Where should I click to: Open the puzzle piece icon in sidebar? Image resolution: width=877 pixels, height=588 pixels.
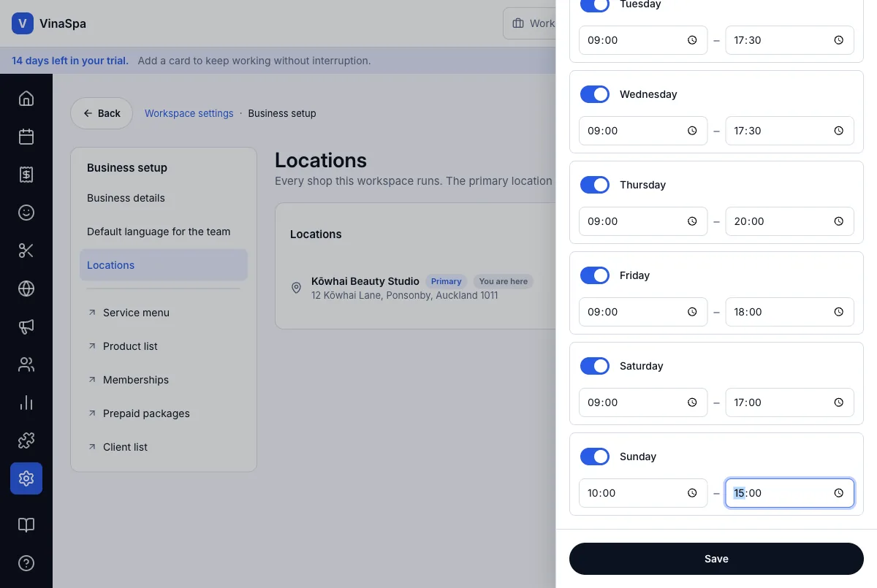click(26, 440)
